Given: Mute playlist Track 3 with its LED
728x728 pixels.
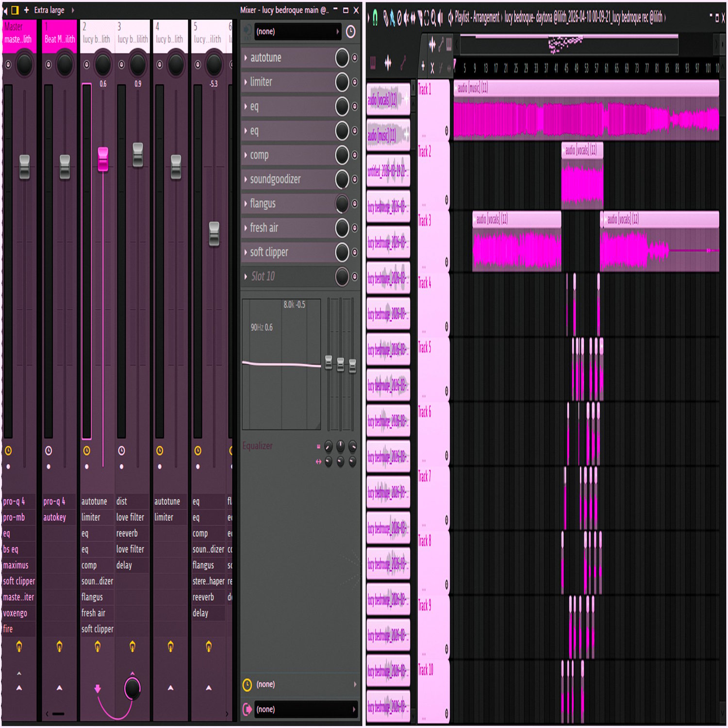Looking at the screenshot, I should [x=447, y=262].
